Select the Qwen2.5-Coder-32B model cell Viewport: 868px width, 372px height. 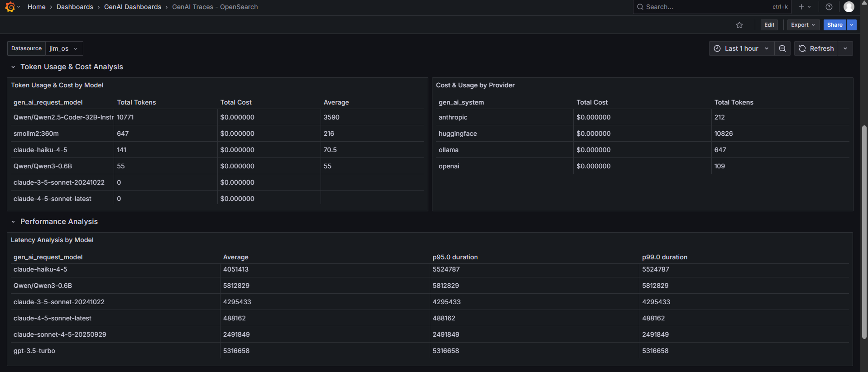tap(63, 117)
